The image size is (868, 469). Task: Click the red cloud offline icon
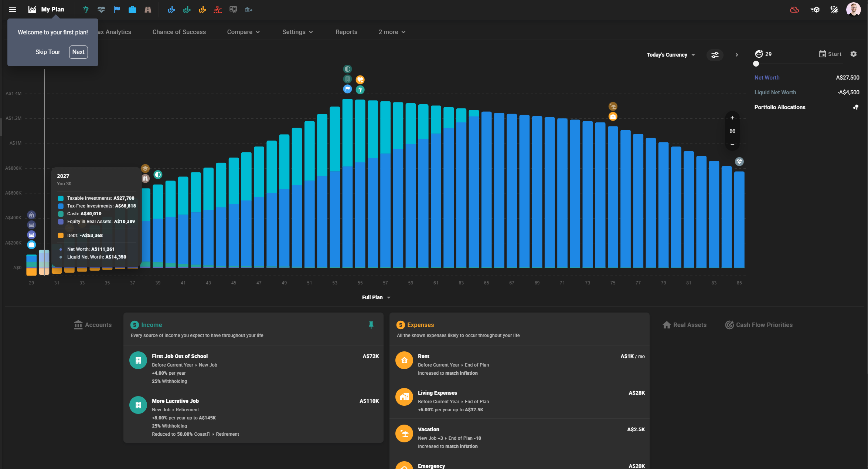coord(794,10)
